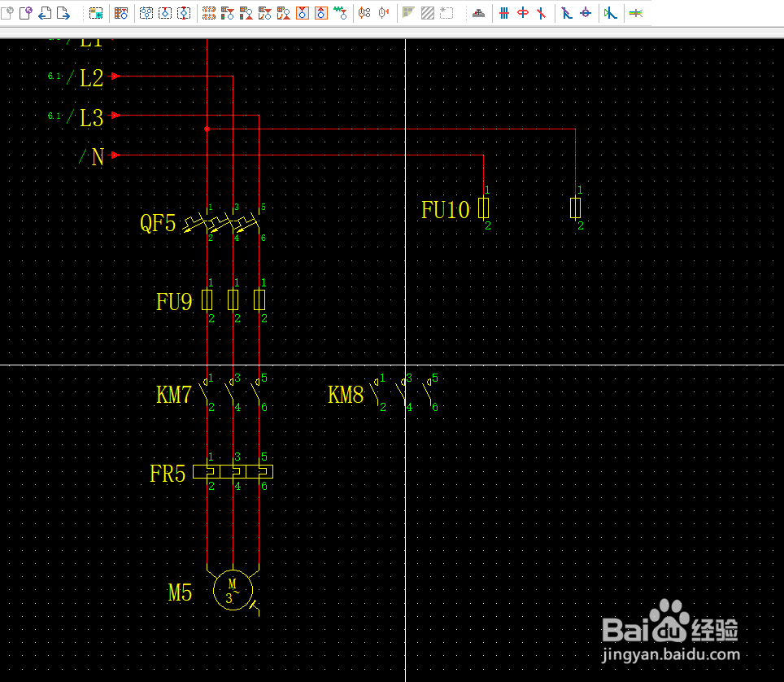The height and width of the screenshot is (682, 784).
Task: Click the blue angle with purple stroke icon
Action: 567,13
